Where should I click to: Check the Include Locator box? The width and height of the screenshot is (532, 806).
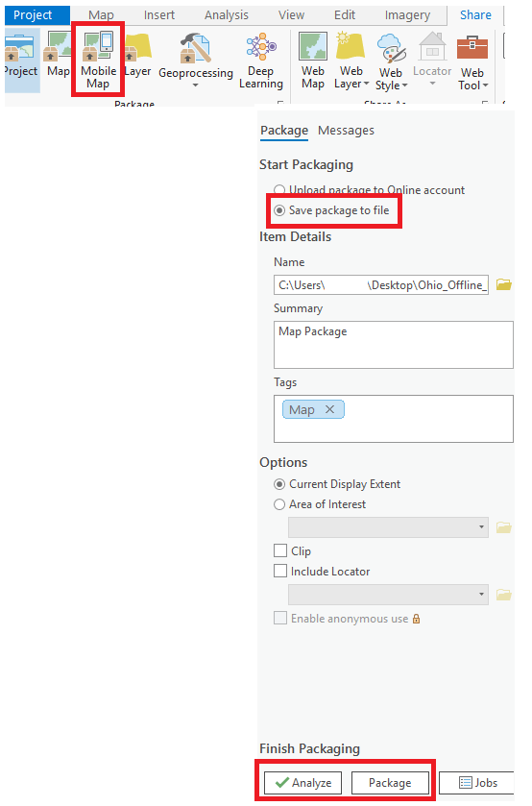280,571
